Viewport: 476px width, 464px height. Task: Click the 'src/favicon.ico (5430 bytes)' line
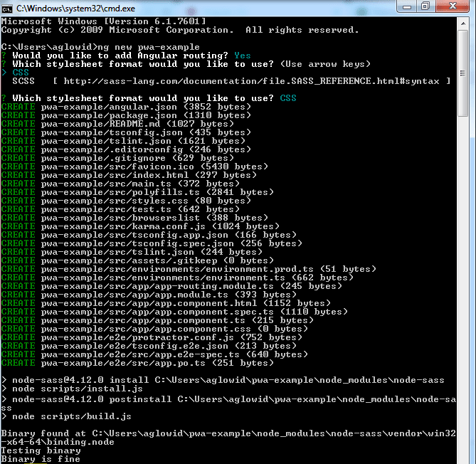[134, 167]
